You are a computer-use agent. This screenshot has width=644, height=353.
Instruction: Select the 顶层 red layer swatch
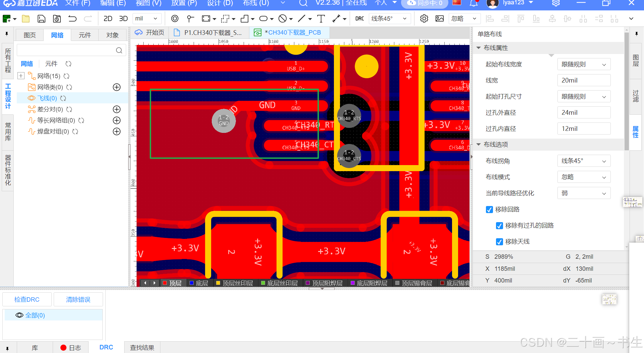[165, 283]
